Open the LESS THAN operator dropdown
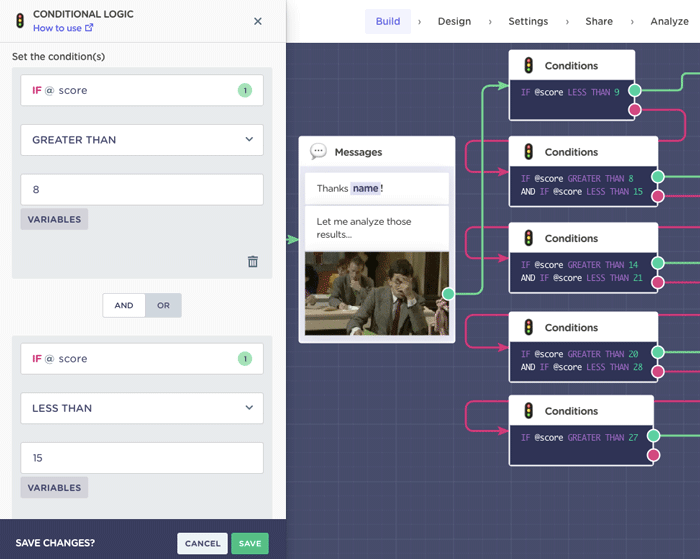This screenshot has width=700, height=559. 142,408
